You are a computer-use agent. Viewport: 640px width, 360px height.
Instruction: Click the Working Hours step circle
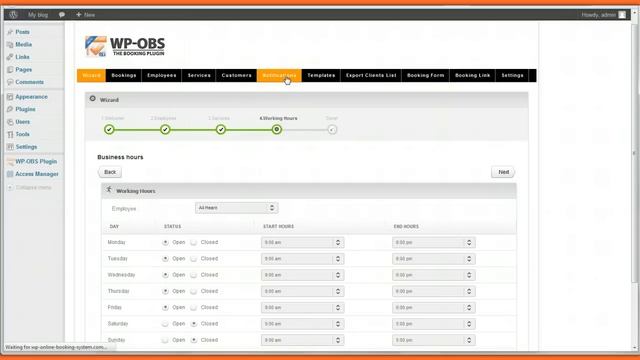click(x=277, y=130)
